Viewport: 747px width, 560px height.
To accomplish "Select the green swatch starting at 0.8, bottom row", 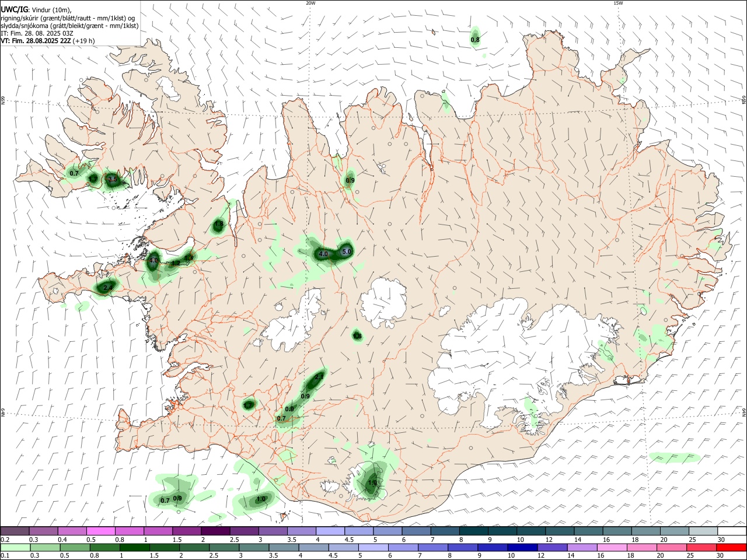I will (105, 547).
